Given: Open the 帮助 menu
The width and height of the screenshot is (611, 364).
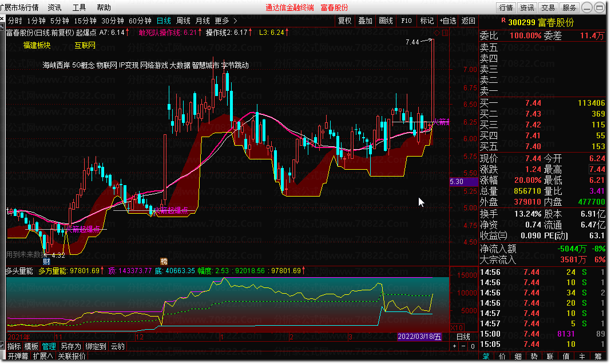Looking at the screenshot, I should 104,7.
